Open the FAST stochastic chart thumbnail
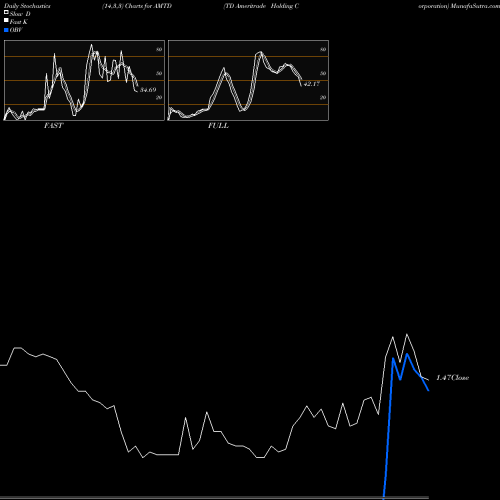Image resolution: width=500 pixels, height=500 pixels. pyautogui.click(x=84, y=80)
